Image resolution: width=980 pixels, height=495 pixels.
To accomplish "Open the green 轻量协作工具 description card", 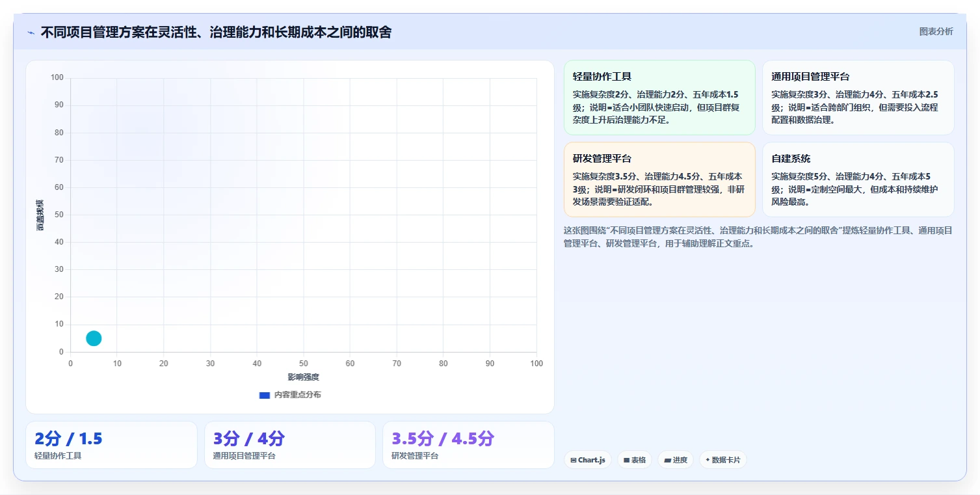I will [659, 98].
